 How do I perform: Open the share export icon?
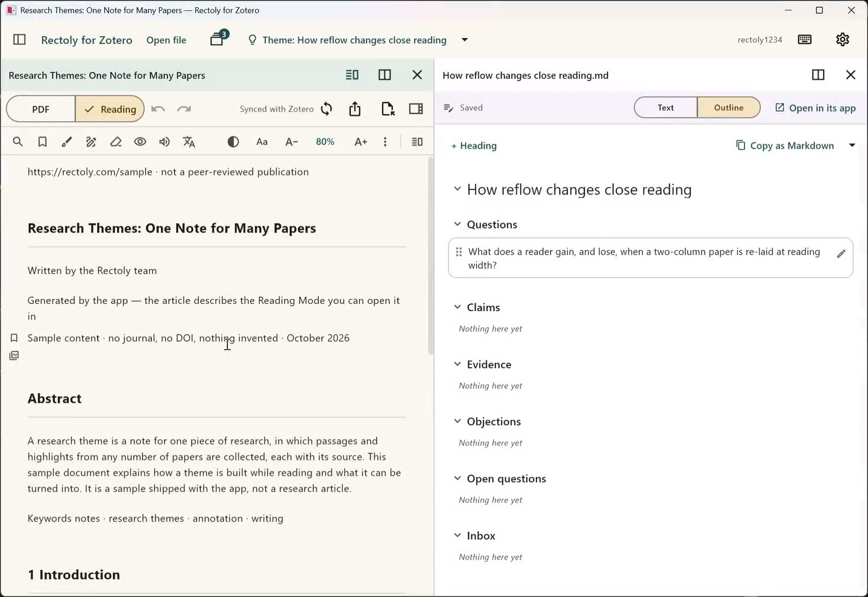tap(355, 109)
